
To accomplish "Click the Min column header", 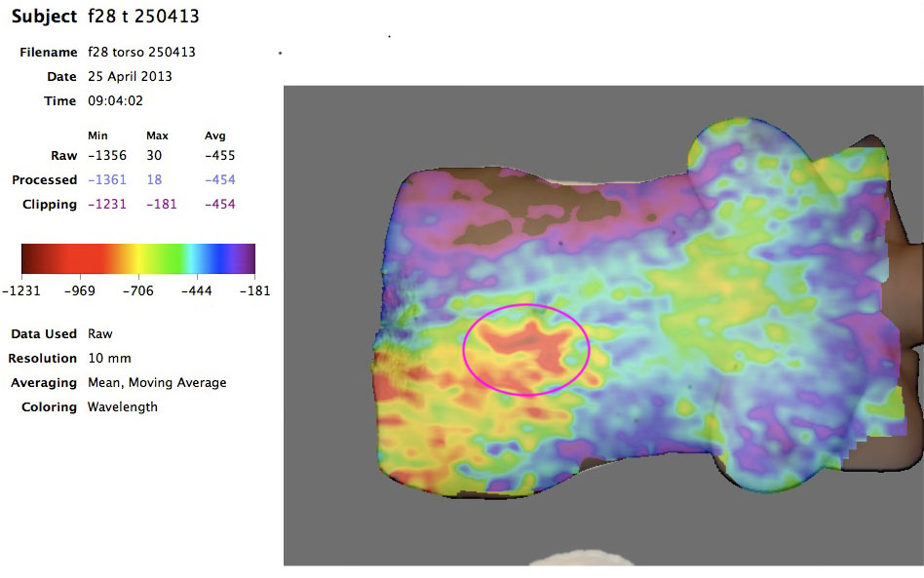I will click(97, 135).
